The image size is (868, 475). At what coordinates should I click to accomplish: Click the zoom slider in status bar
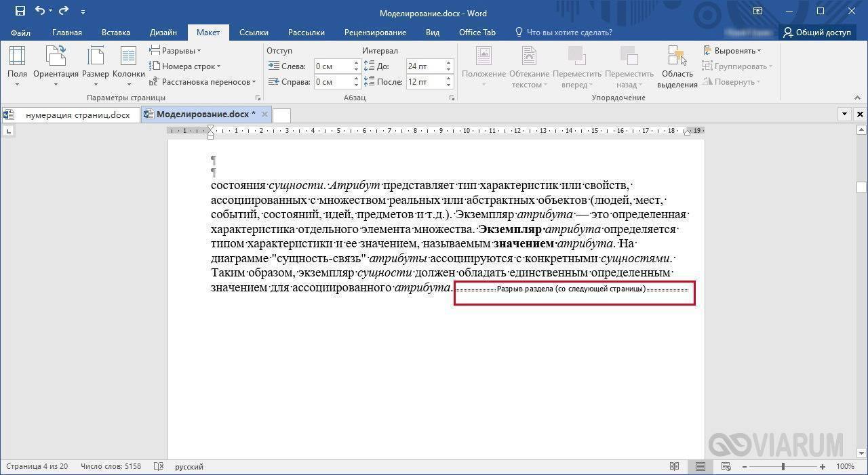[x=783, y=466]
